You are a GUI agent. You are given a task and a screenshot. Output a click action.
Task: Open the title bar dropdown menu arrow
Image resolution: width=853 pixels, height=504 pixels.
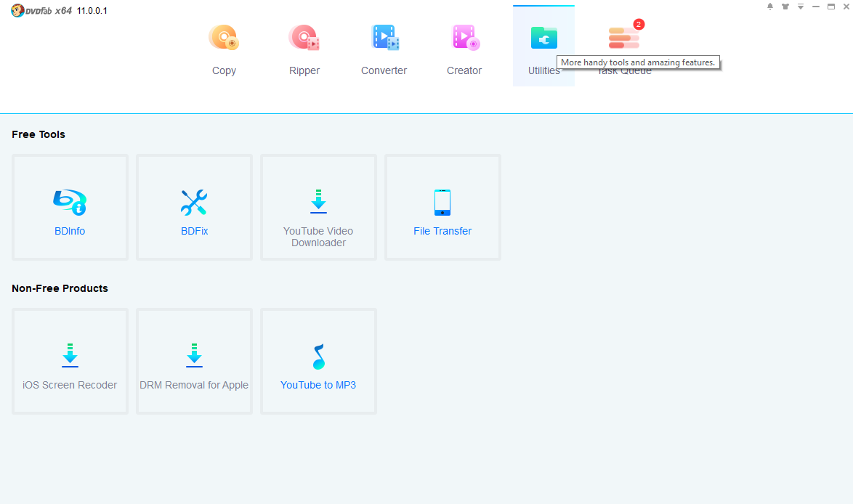pos(800,7)
